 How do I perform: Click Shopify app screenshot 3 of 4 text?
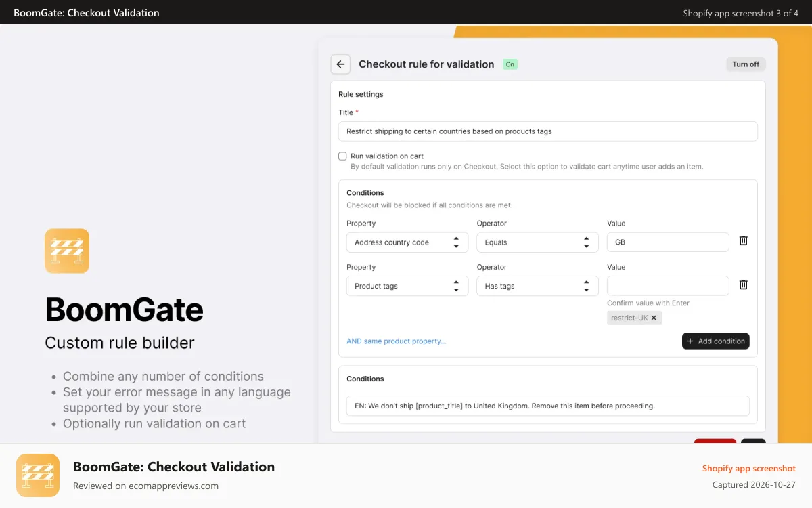pyautogui.click(x=741, y=13)
